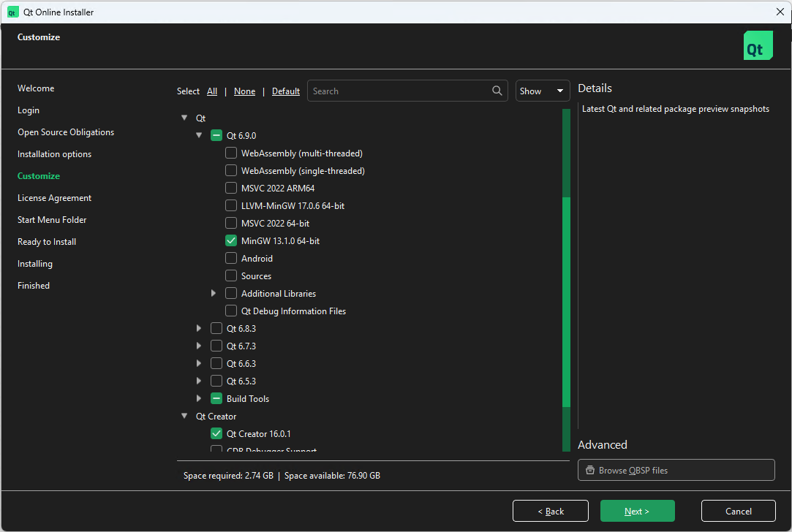The width and height of the screenshot is (792, 532).
Task: Check the Qt 6.5.3 checkbox
Action: tap(216, 381)
